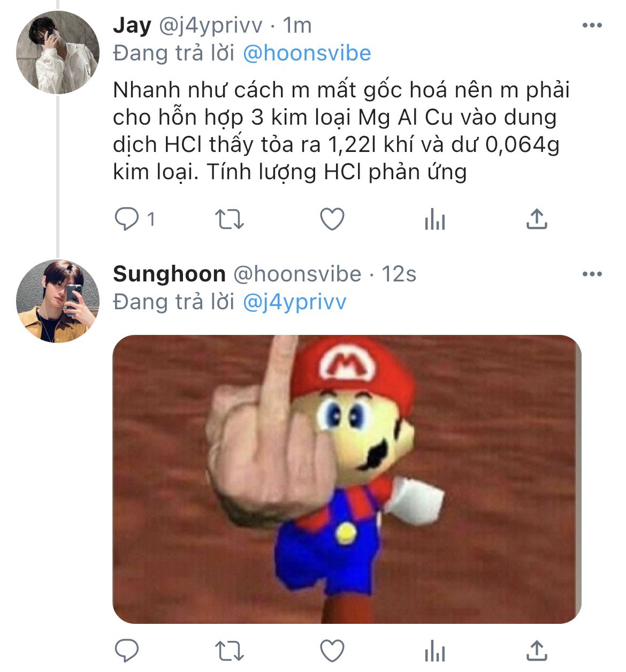Open Jay's profile picture
626x672 pixels.
click(57, 52)
